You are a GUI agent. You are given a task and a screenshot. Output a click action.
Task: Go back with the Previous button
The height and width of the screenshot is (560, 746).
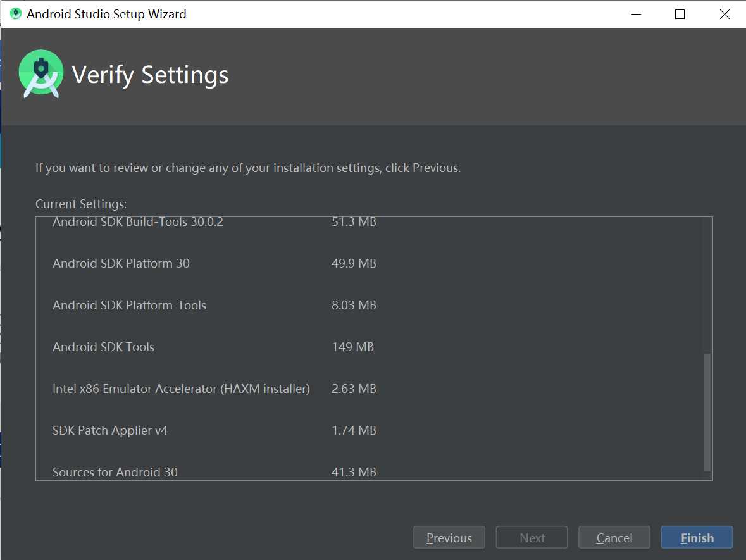(x=449, y=537)
